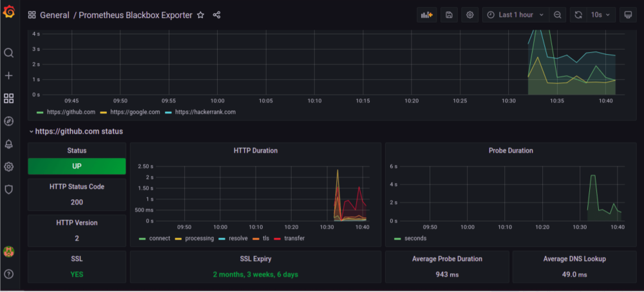Image resolution: width=644 pixels, height=292 pixels.
Task: Star the Prometheus Blackbox Exporter dashboard
Action: tap(200, 15)
